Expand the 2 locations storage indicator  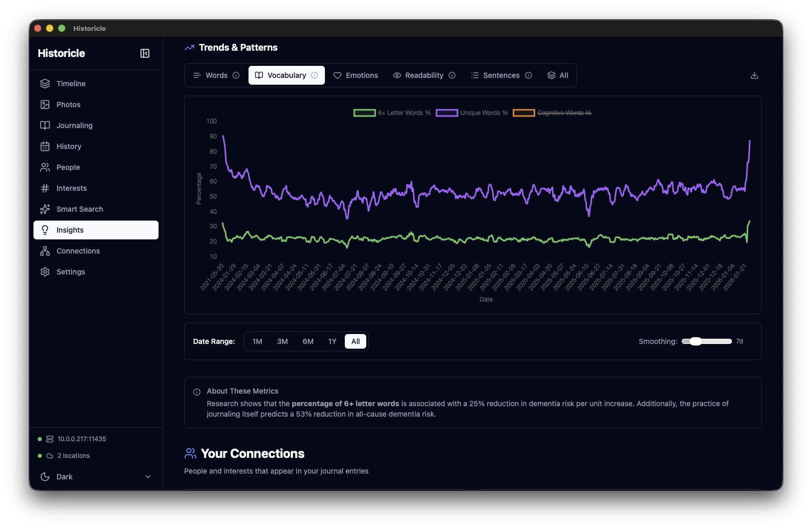(73, 456)
